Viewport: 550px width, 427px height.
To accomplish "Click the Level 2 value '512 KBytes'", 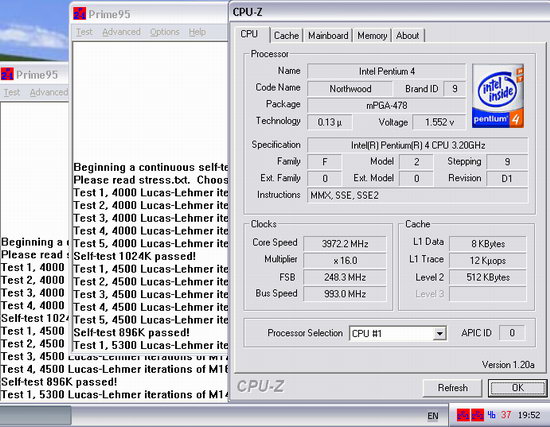I will (x=488, y=277).
